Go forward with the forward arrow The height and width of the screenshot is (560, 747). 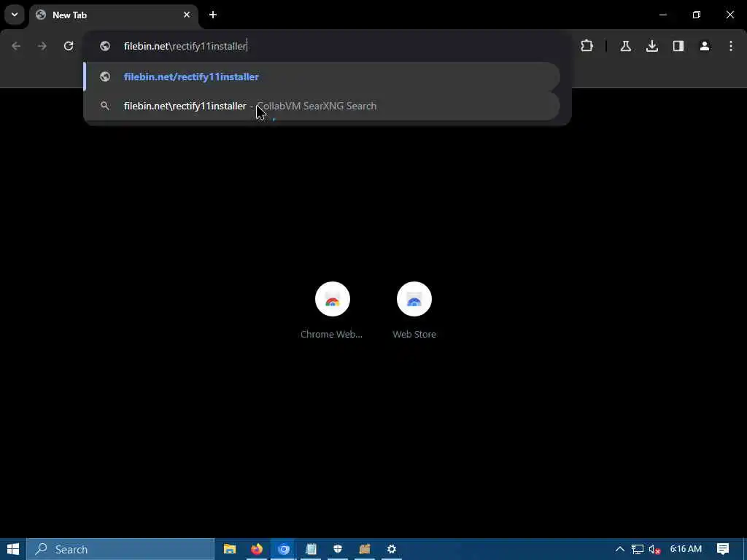click(x=42, y=46)
